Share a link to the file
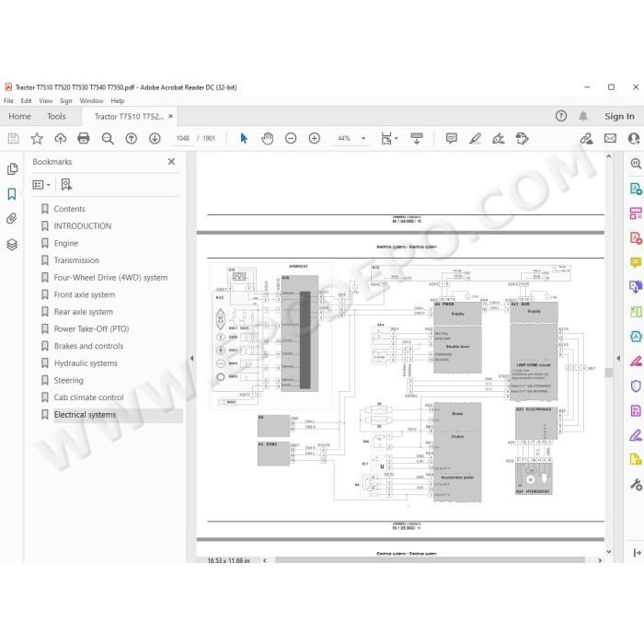 pyautogui.click(x=587, y=138)
